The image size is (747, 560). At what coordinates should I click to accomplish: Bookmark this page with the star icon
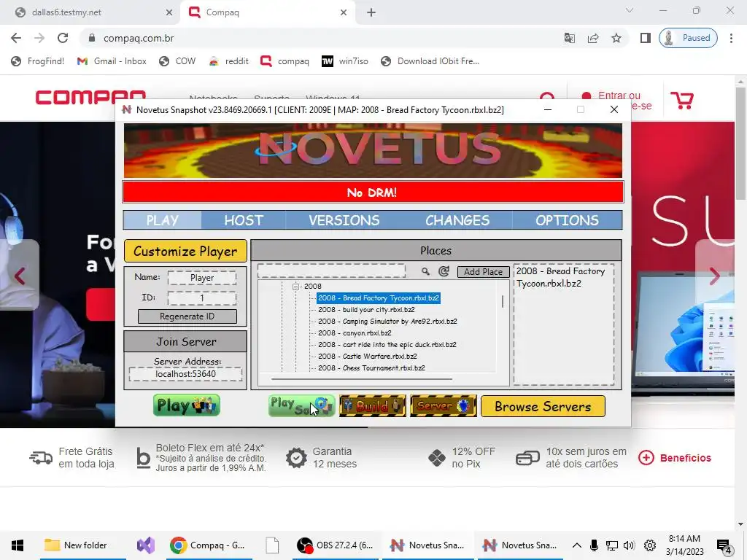pos(616,38)
